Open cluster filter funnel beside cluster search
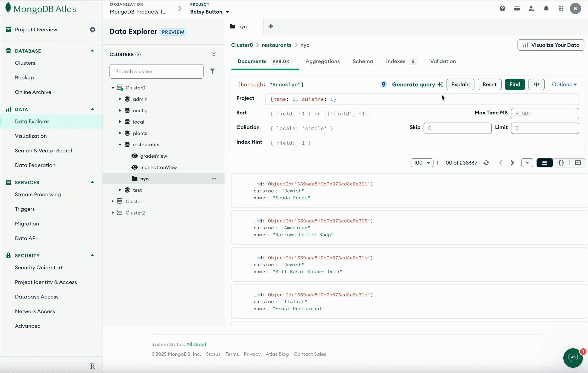The width and height of the screenshot is (588, 373). pyautogui.click(x=212, y=71)
